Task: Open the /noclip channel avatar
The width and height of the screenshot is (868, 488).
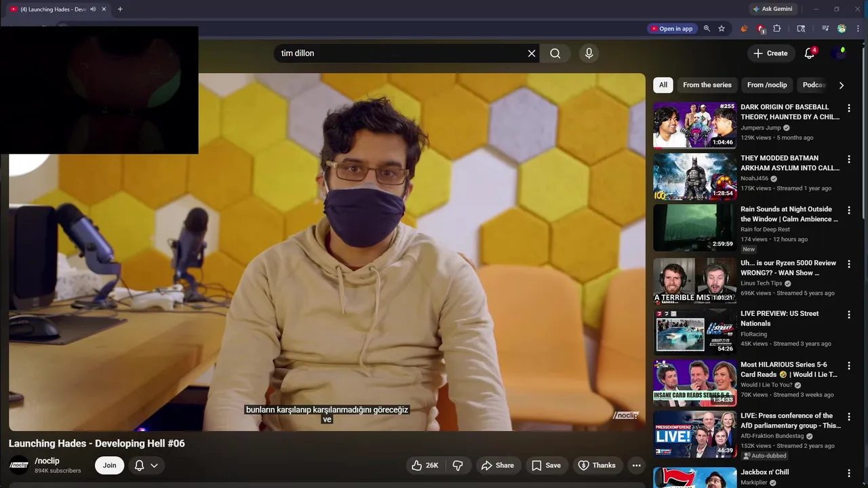Action: click(x=19, y=466)
